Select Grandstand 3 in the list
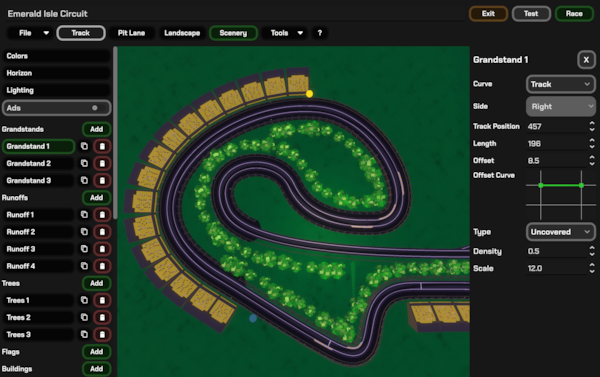 (38, 180)
